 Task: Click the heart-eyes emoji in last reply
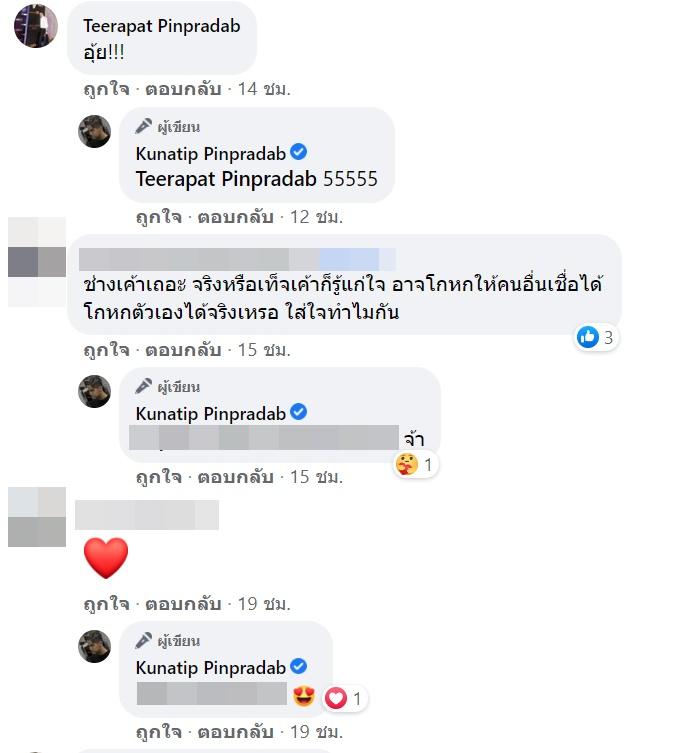pos(304,696)
